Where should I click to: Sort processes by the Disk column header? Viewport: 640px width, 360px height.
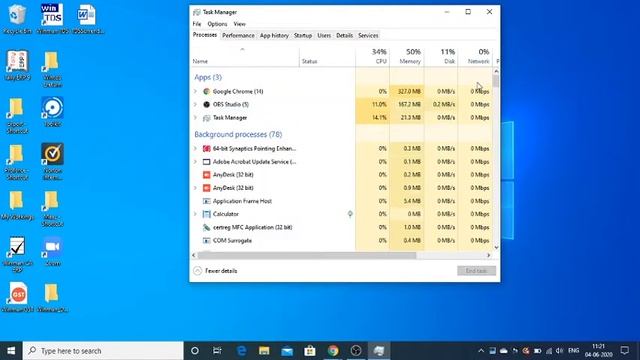[x=441, y=56]
